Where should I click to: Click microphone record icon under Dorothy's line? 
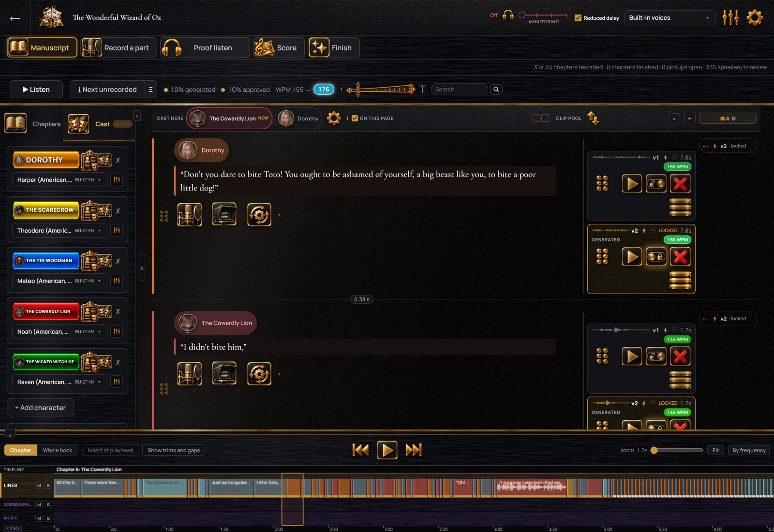[x=189, y=215]
